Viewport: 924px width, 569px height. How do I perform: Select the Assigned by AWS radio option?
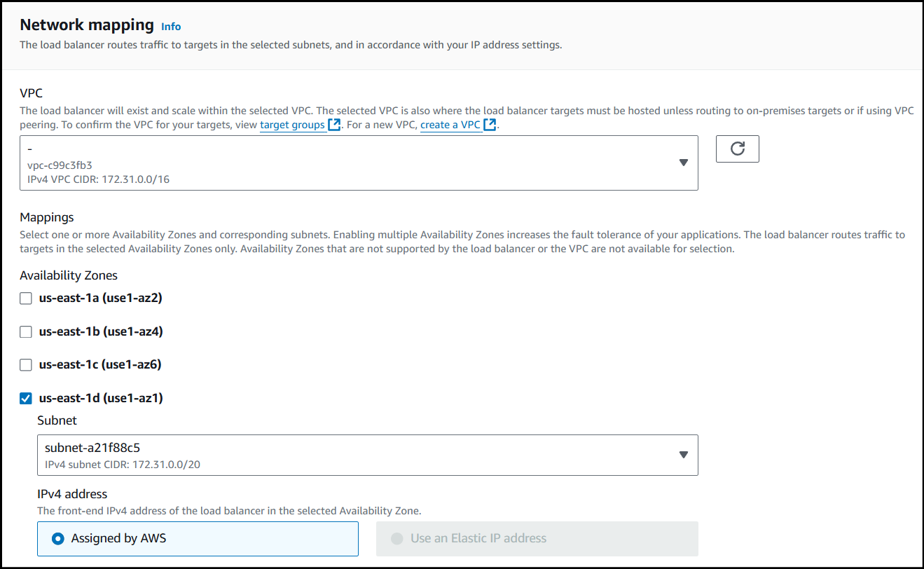tap(58, 539)
